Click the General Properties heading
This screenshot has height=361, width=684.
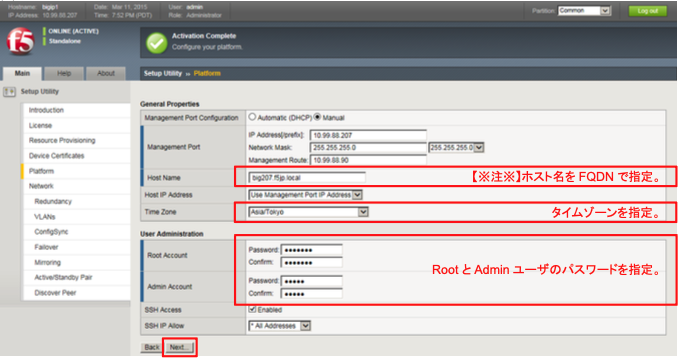[x=170, y=104]
